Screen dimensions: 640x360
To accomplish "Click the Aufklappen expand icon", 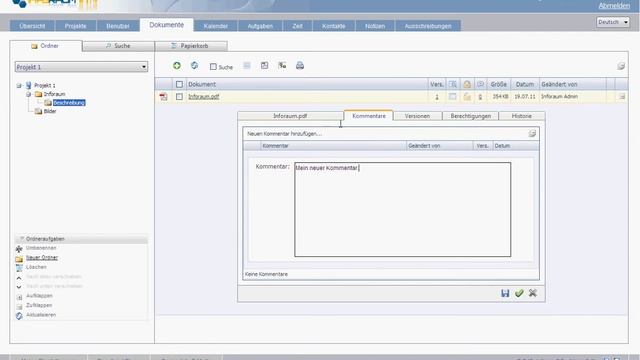I will (x=19, y=297).
